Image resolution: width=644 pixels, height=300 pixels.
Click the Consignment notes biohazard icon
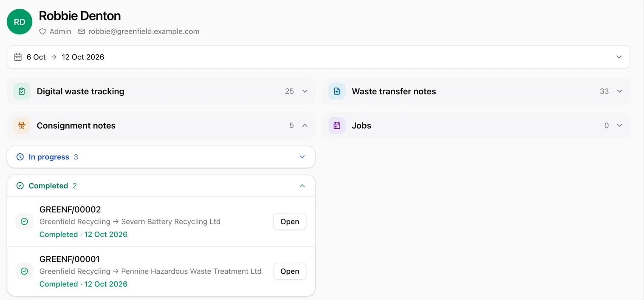22,126
